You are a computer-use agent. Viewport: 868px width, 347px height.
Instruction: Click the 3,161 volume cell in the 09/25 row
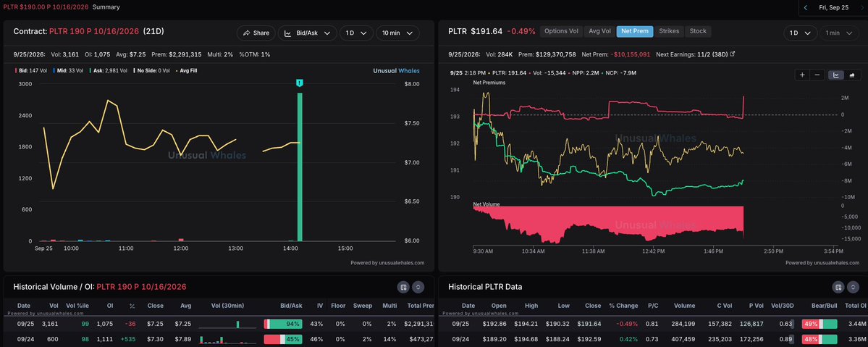tap(50, 324)
